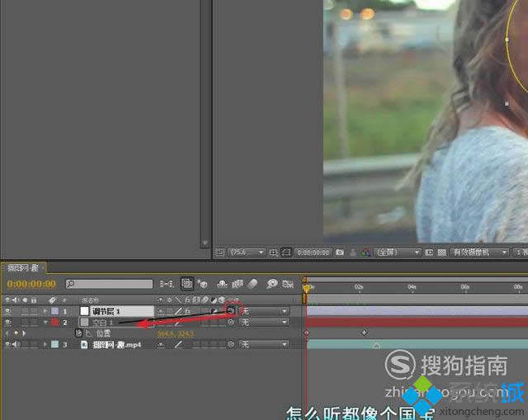528x420 pixels.
Task: Select the 调节层 1 layer name
Action: [x=106, y=311]
